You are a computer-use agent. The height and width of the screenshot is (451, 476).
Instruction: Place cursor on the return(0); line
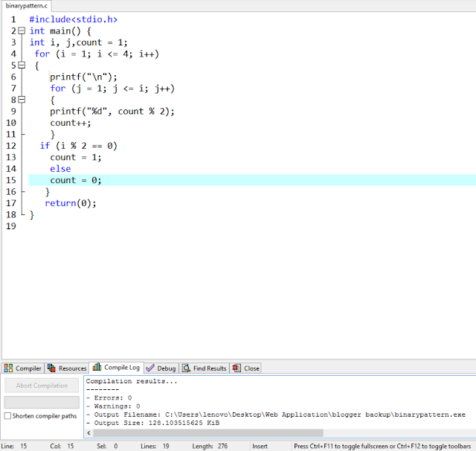[x=71, y=203]
